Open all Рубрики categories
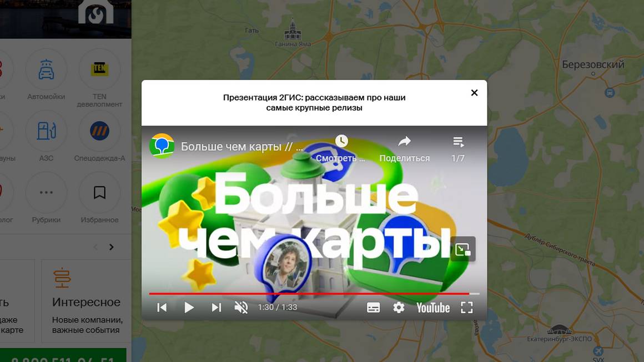Screen dimensions: 644x362 (x=46, y=193)
